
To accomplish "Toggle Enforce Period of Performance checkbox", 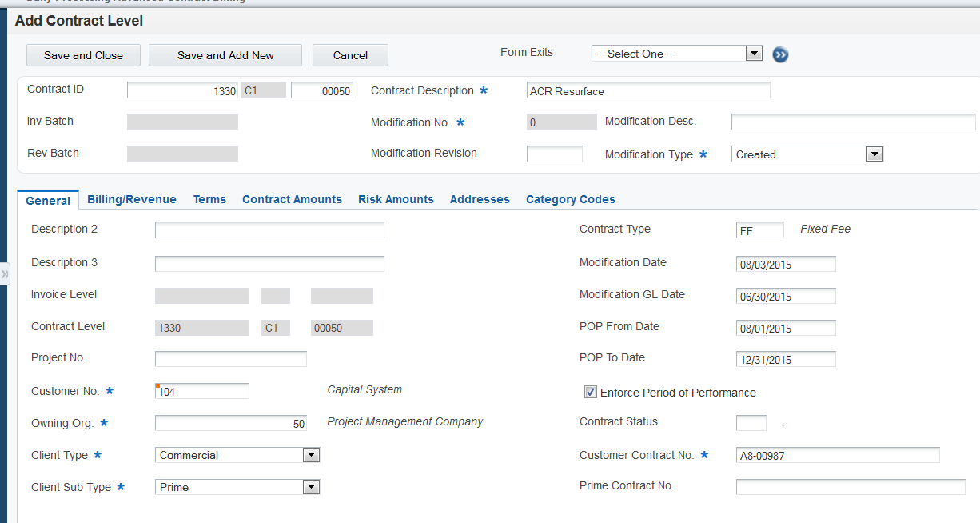I will (591, 392).
